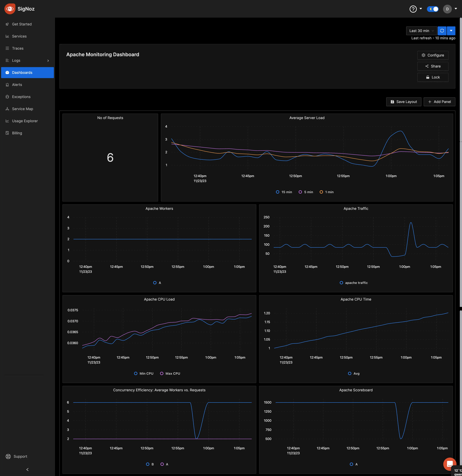
Task: Click the Usage Explorer chart icon
Action: [x=7, y=121]
